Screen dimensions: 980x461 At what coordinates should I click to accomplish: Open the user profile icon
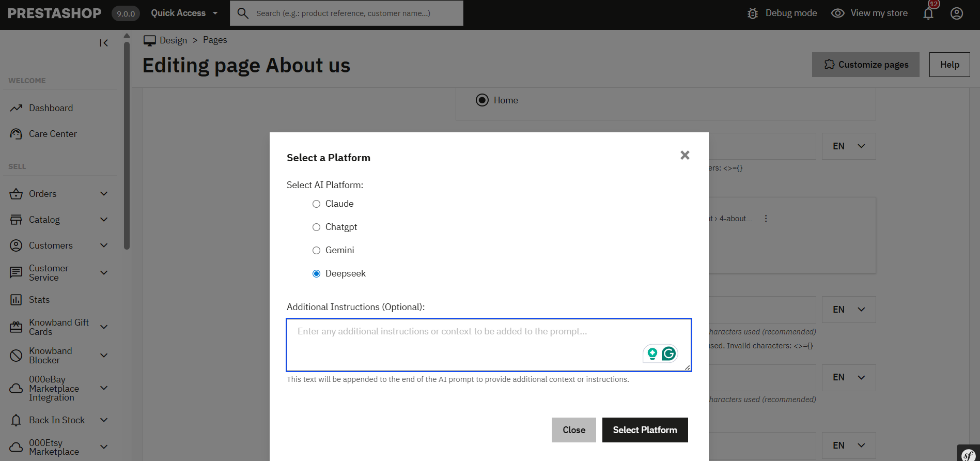[957, 13]
